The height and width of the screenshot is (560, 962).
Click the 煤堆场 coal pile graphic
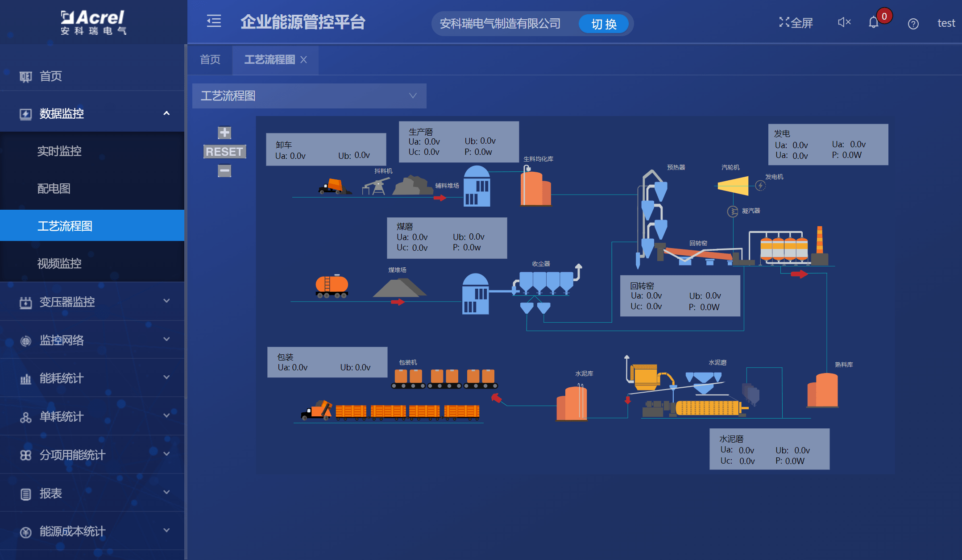click(x=399, y=288)
